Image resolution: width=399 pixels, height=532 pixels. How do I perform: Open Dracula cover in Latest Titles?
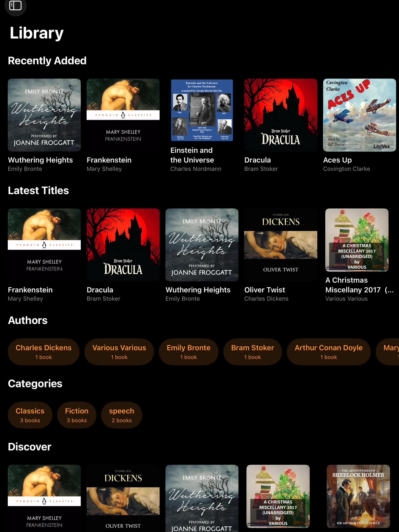point(123,245)
